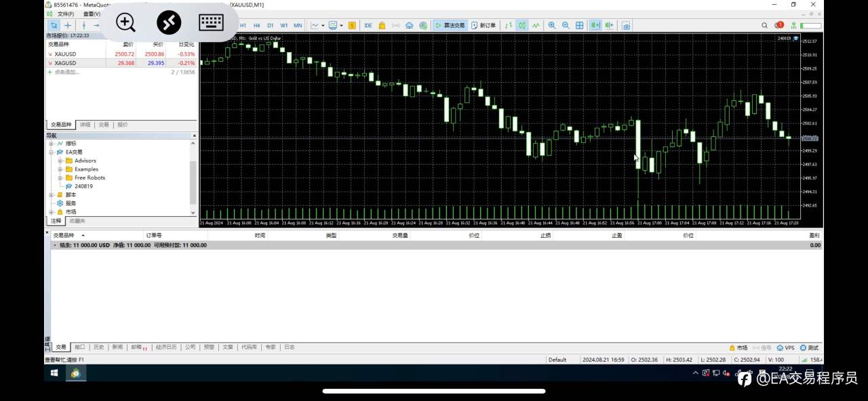868x401 pixels.
Task: Open the Windows Start menu
Action: pos(54,373)
